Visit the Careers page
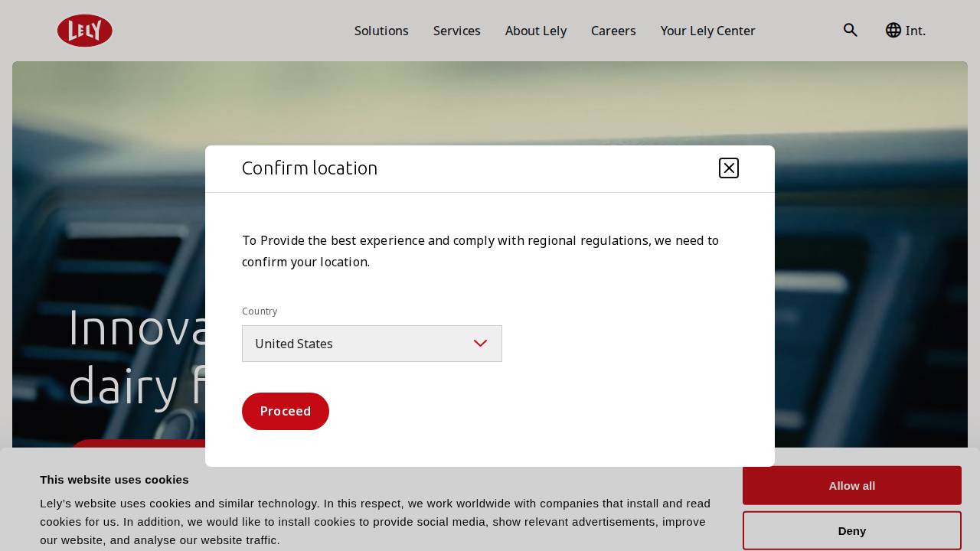The height and width of the screenshot is (551, 980). (x=613, y=31)
